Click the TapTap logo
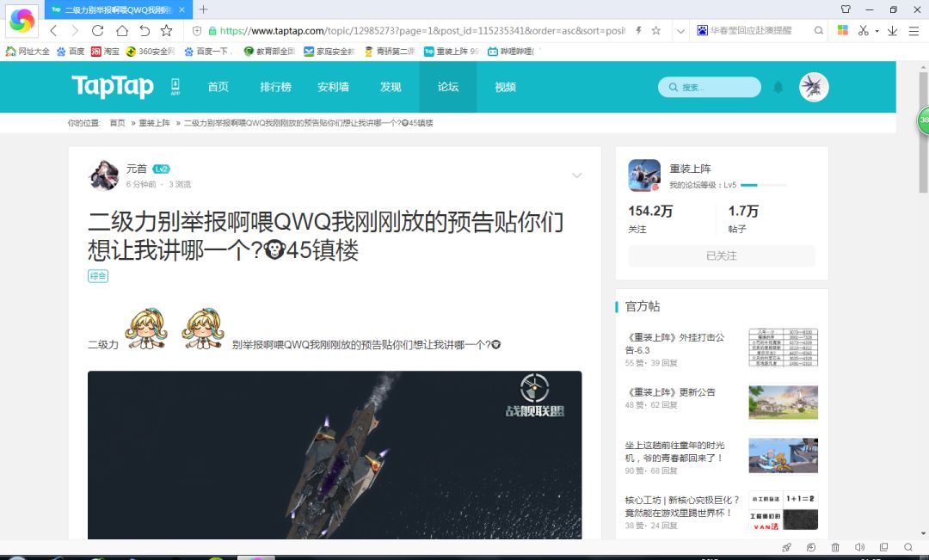Viewport: 929px width, 560px height. (113, 87)
